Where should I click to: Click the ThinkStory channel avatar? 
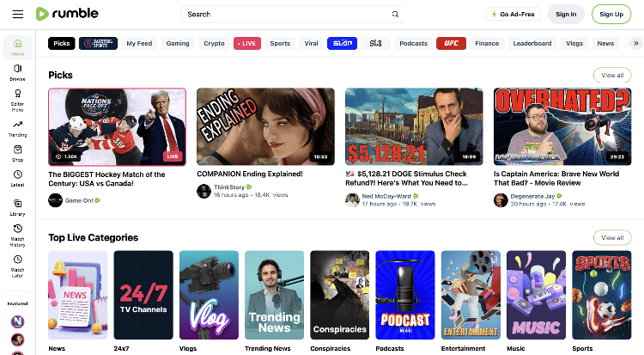204,191
